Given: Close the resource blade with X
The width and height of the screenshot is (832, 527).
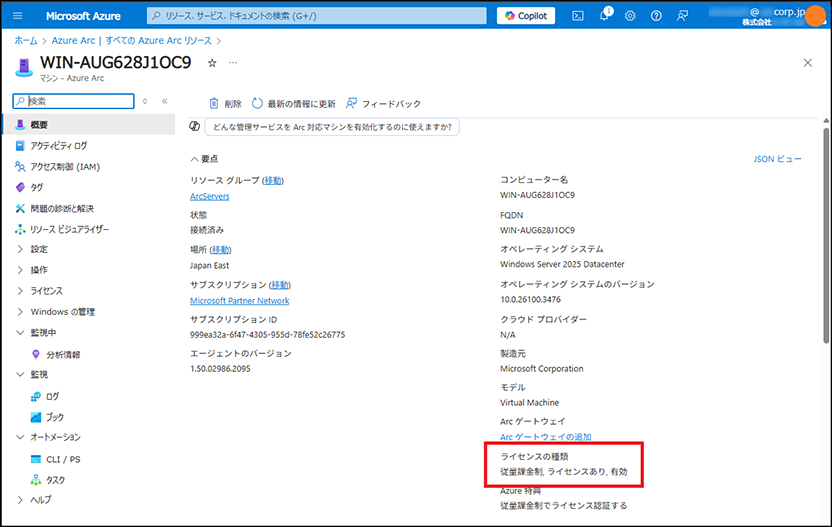Looking at the screenshot, I should (x=808, y=63).
